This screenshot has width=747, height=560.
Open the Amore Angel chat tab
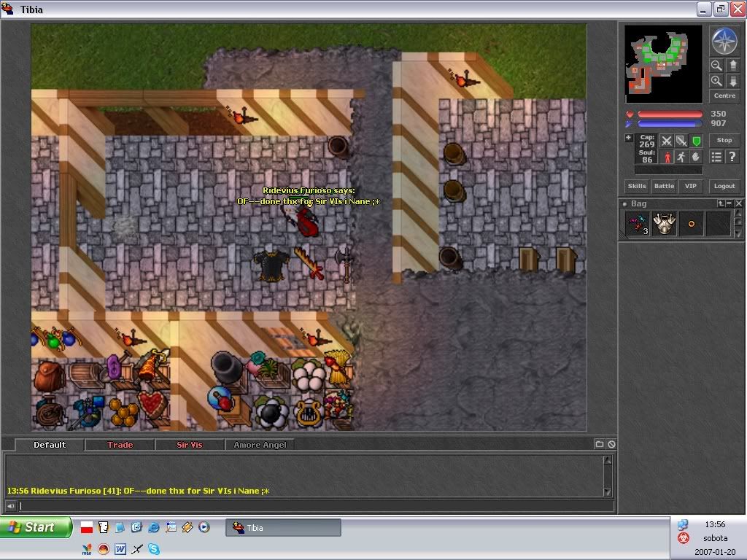[x=260, y=445]
